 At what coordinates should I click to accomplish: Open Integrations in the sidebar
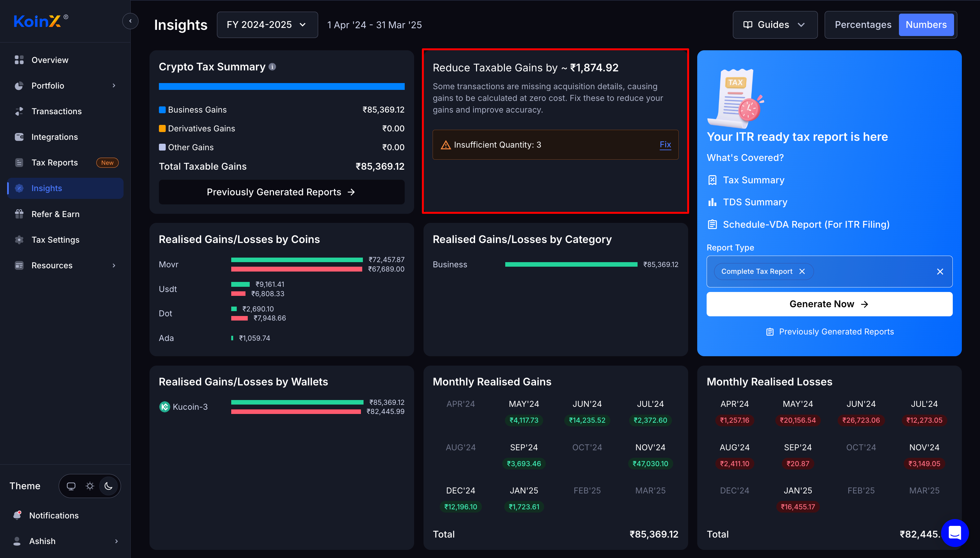(x=66, y=137)
